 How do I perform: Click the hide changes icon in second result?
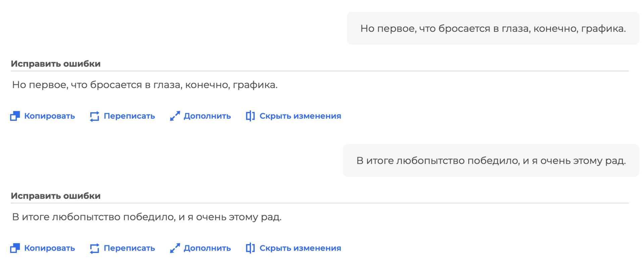coord(250,248)
